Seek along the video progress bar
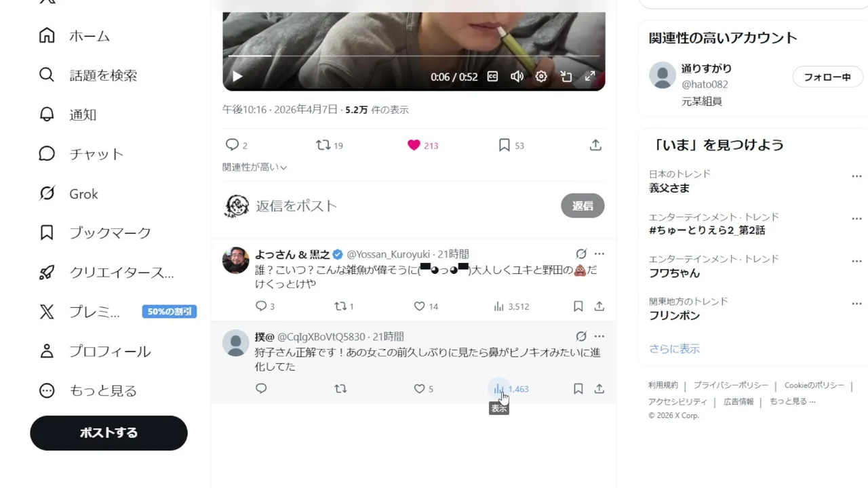 point(414,56)
